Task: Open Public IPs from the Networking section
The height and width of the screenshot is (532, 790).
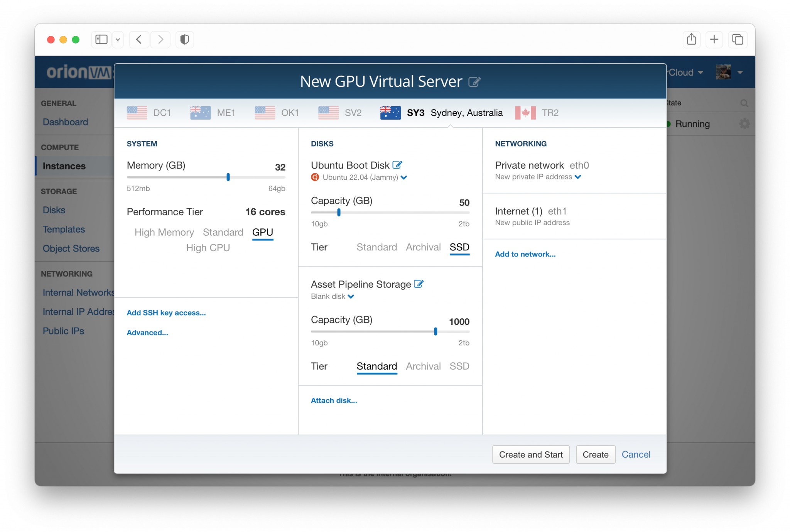Action: point(63,331)
